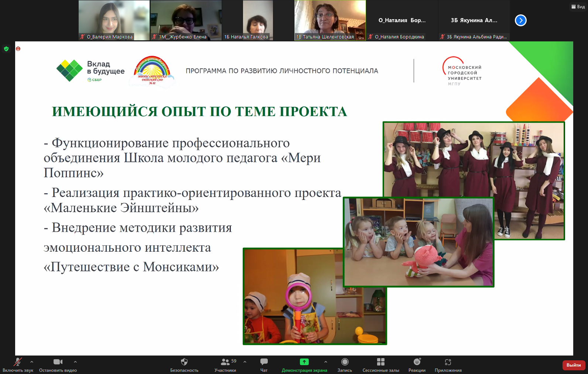Show next participants with blue arrow
The height and width of the screenshot is (374, 588).
pos(521,20)
